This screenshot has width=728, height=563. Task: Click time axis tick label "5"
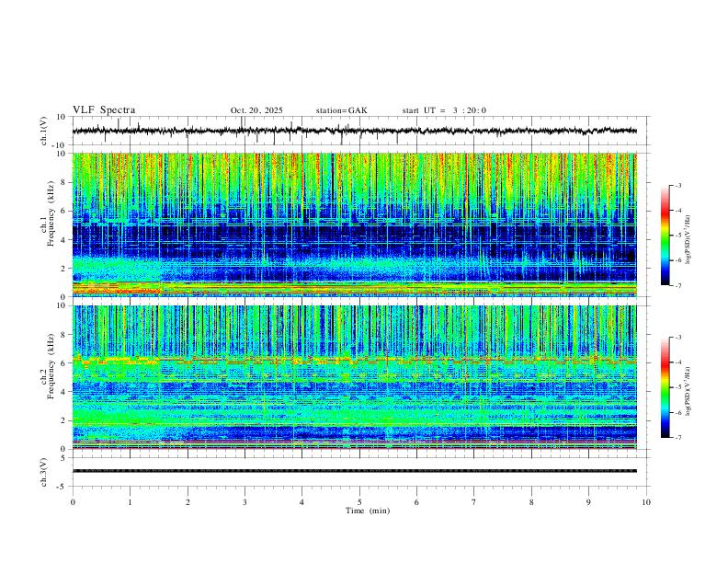click(359, 502)
